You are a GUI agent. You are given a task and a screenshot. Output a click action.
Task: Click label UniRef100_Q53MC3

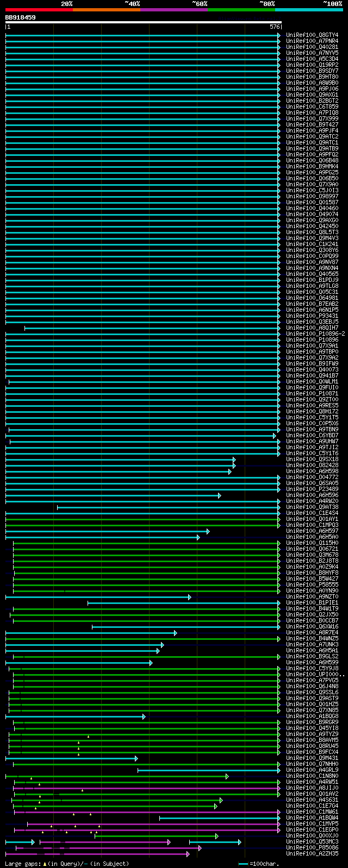[x=312, y=842]
